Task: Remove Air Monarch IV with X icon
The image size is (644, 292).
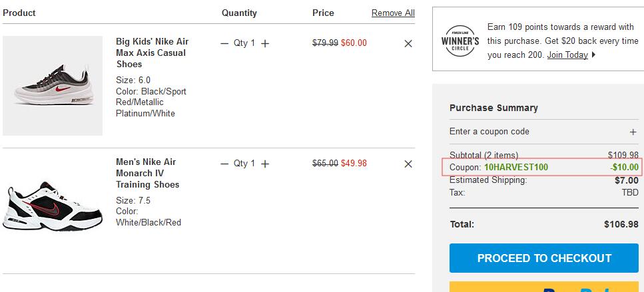Action: [x=408, y=164]
